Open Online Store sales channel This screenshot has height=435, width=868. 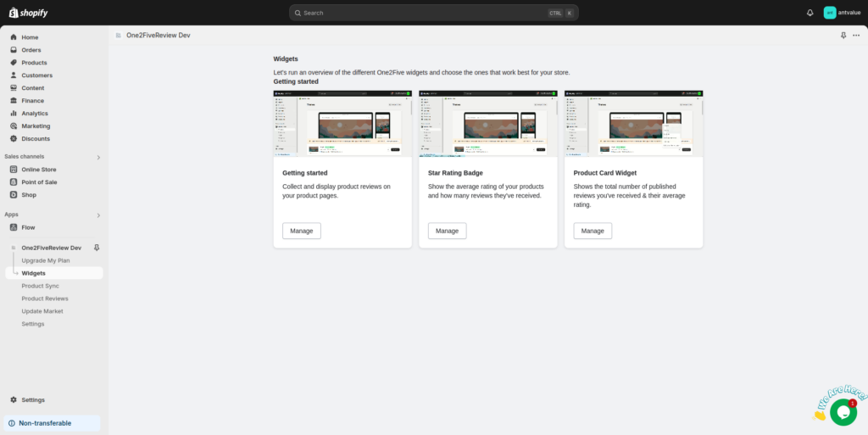point(39,170)
